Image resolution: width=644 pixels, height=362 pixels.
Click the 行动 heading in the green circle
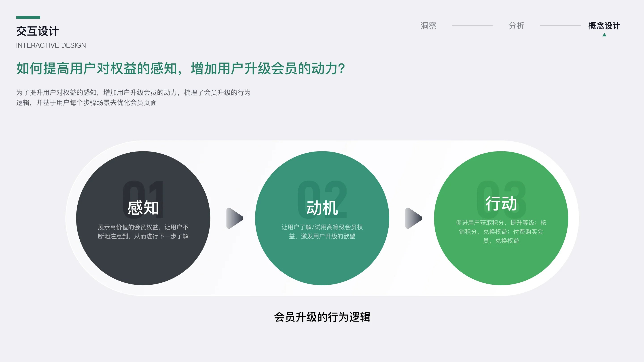pos(501,203)
